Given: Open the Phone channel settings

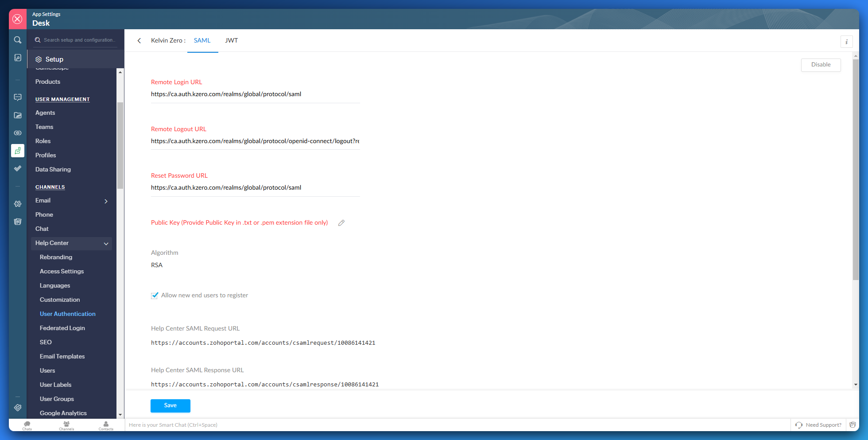Looking at the screenshot, I should tap(44, 214).
